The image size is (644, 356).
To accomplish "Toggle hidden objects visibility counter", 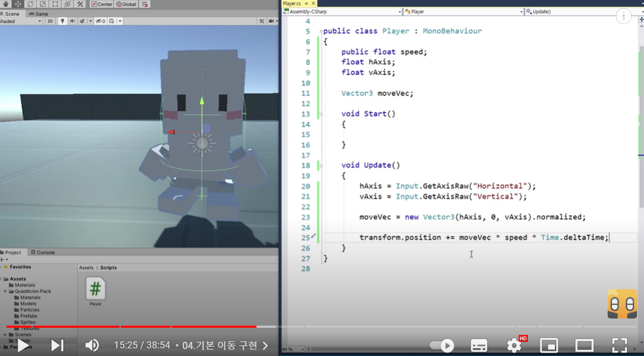I will tap(101, 21).
